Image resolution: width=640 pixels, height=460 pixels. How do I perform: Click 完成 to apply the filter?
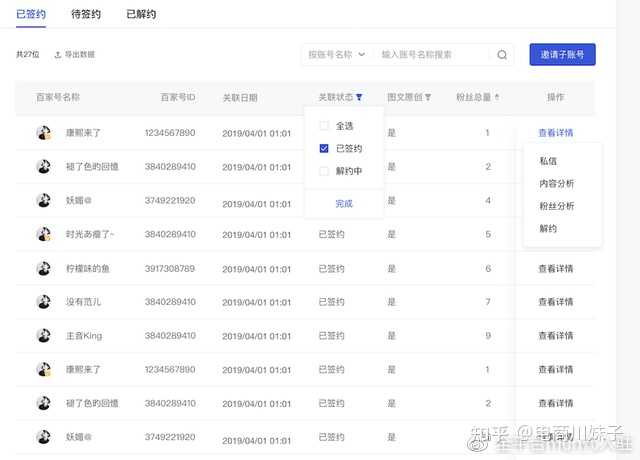tap(344, 203)
